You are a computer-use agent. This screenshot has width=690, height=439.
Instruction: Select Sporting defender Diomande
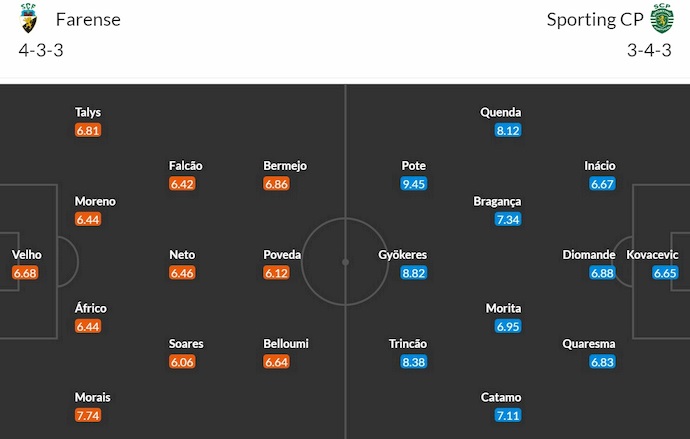pyautogui.click(x=587, y=255)
